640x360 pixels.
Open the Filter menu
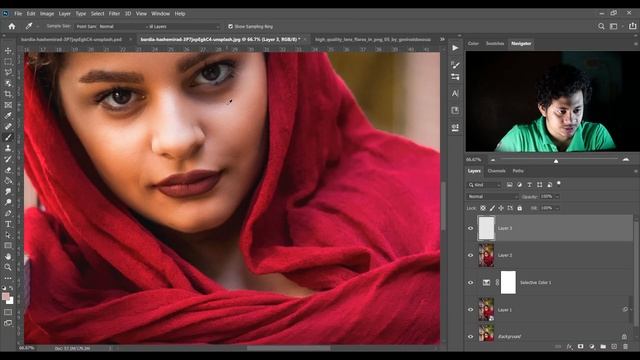114,13
